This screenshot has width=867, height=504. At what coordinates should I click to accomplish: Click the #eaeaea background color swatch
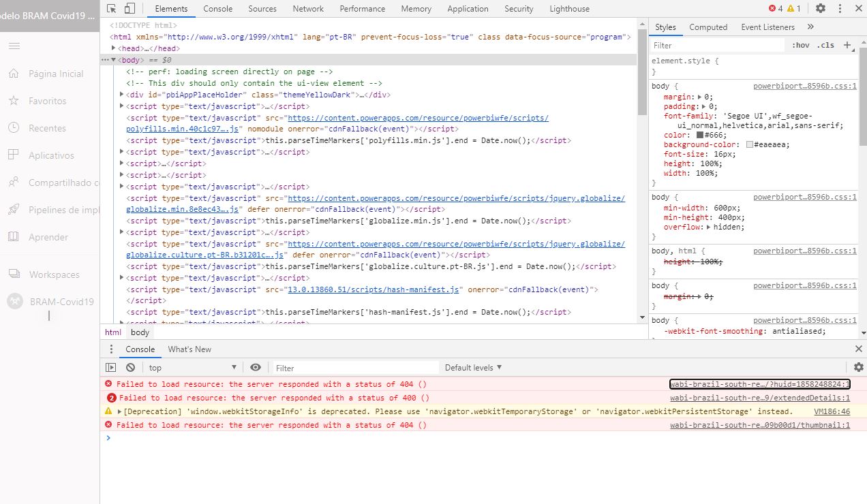click(750, 144)
